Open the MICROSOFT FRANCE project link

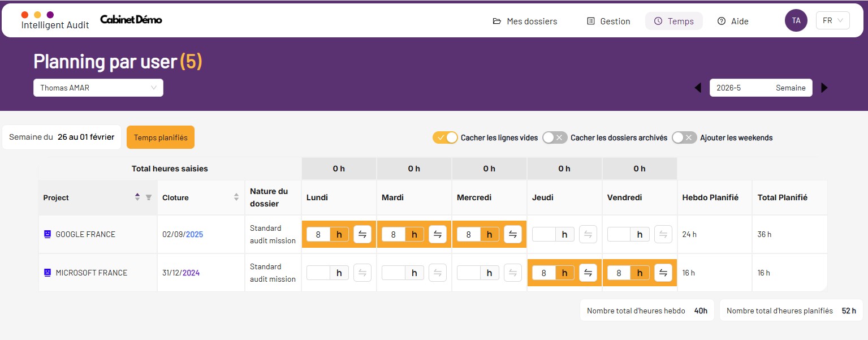click(92, 273)
